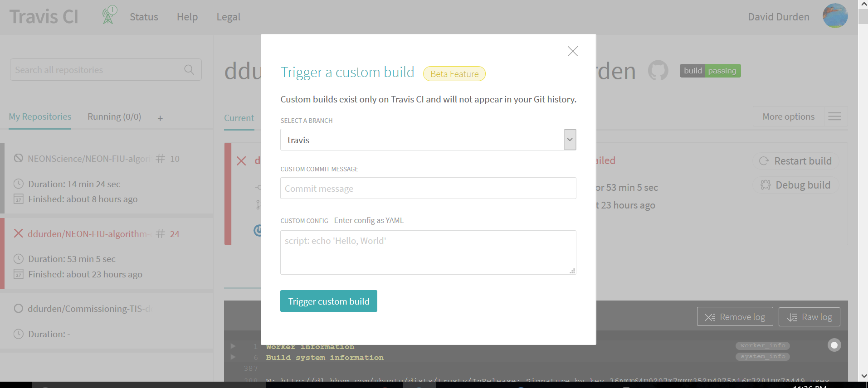Switch to Running (0/0) tab

point(114,116)
